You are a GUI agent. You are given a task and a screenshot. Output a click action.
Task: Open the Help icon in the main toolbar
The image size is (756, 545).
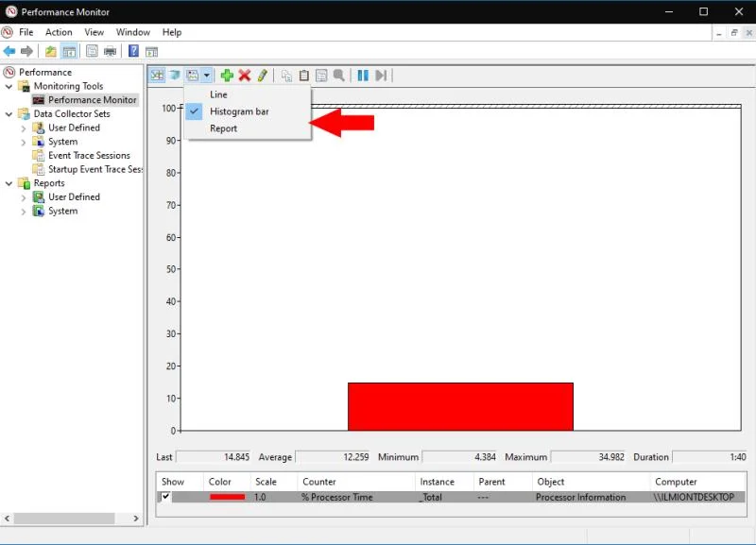click(x=133, y=51)
